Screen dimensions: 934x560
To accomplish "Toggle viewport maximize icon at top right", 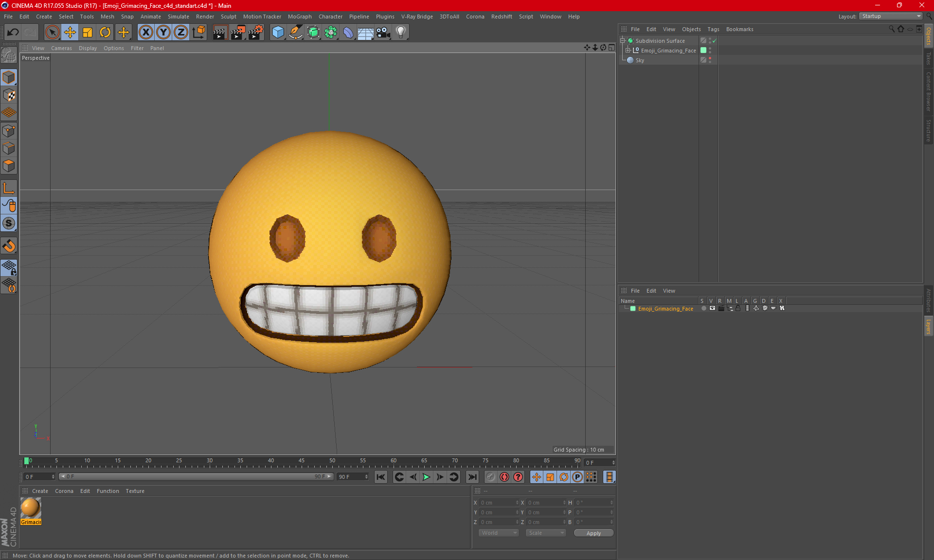I will (611, 48).
